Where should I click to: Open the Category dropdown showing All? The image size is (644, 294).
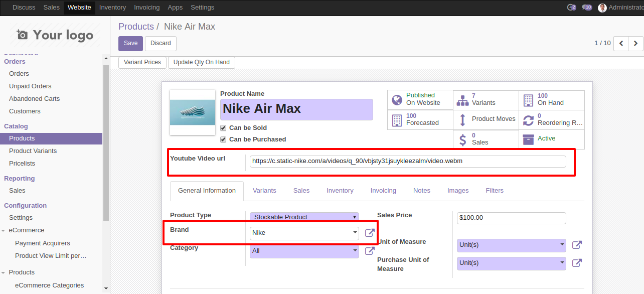[x=304, y=251]
